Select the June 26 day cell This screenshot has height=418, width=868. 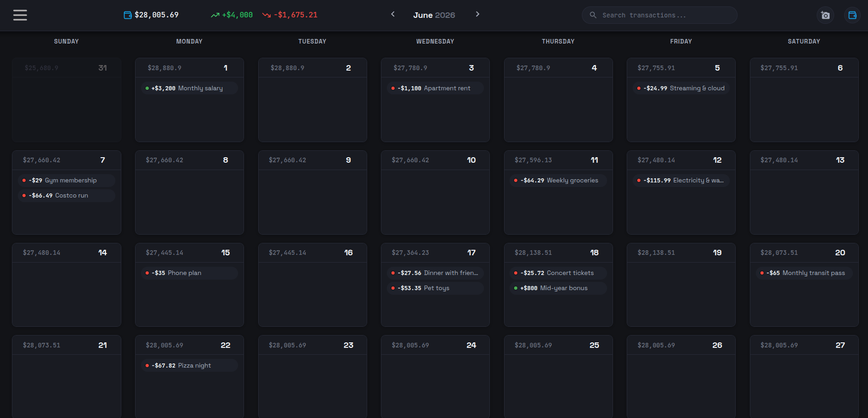pyautogui.click(x=681, y=377)
